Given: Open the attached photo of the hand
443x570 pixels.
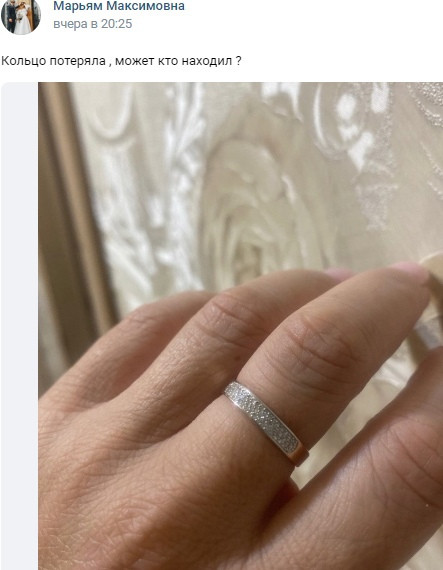Looking at the screenshot, I should coord(241,326).
